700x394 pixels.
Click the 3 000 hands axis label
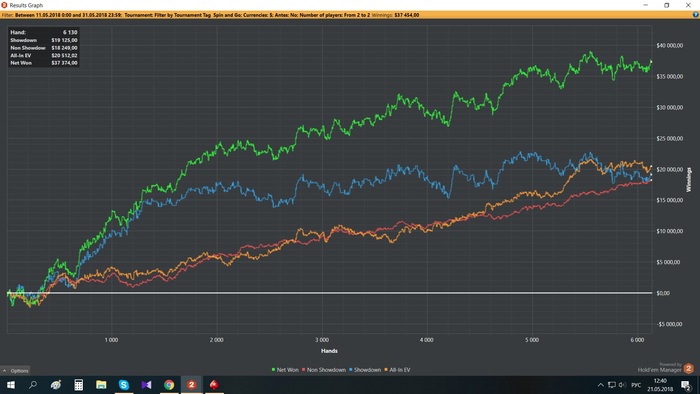[x=322, y=340]
